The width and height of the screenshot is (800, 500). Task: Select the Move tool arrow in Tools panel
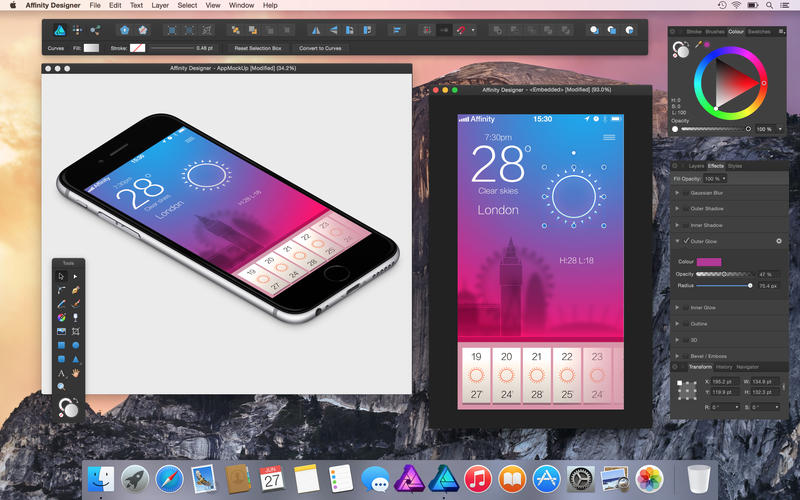coord(61,277)
